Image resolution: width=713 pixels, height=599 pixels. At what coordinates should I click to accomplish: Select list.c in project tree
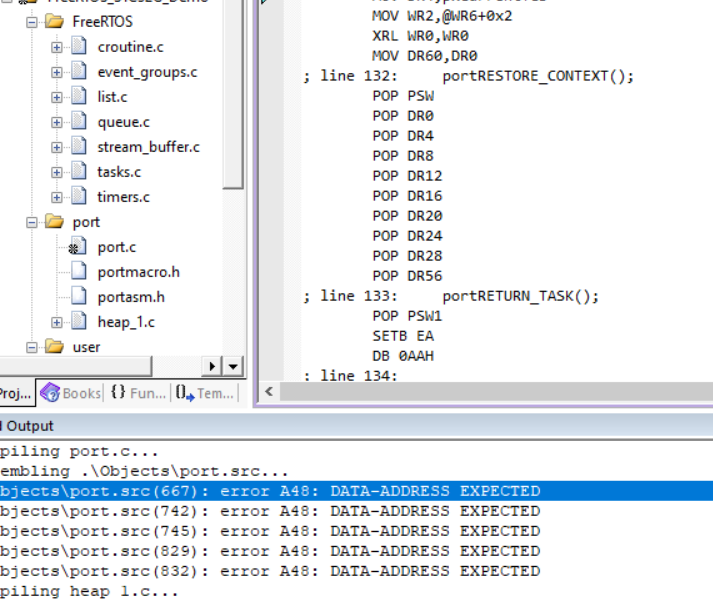tap(112, 97)
